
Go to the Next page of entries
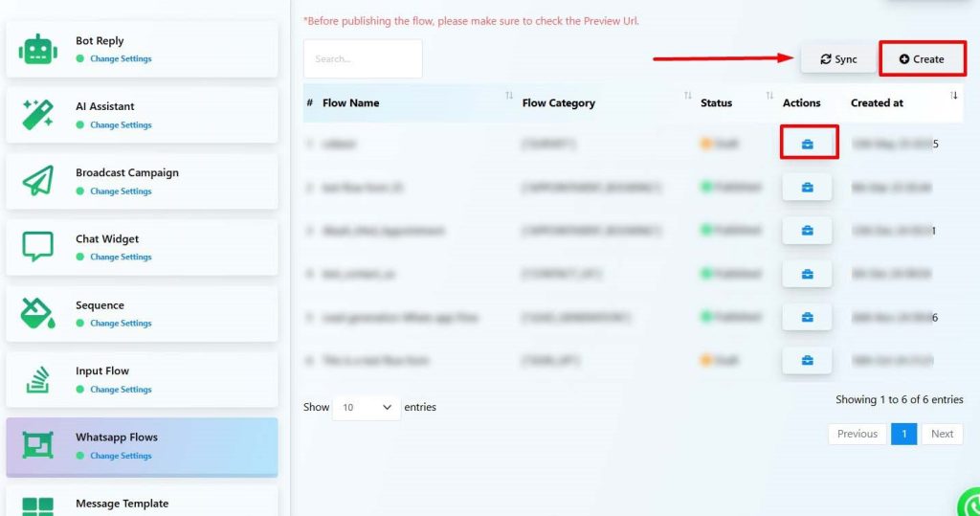tap(942, 434)
